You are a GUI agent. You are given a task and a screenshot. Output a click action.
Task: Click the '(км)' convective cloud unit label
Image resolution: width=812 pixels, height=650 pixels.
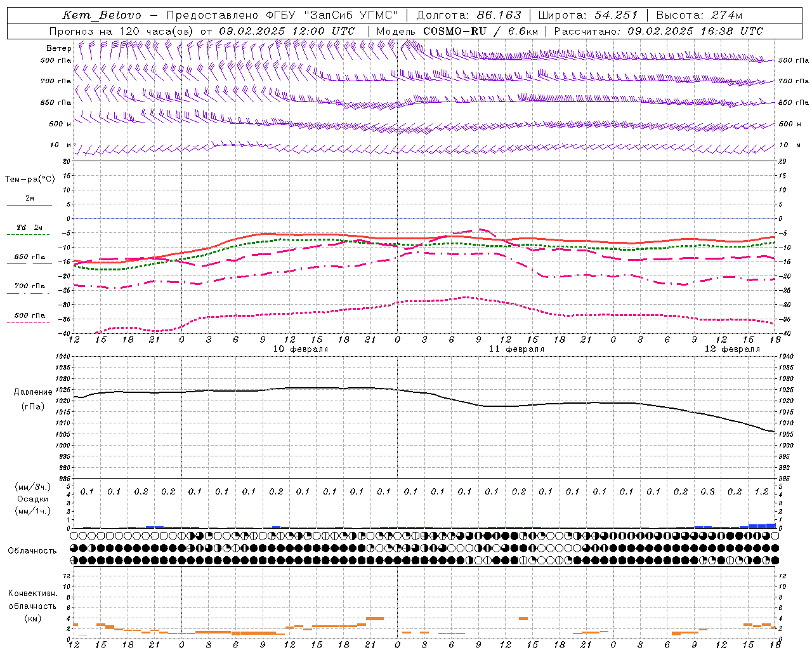[32, 618]
